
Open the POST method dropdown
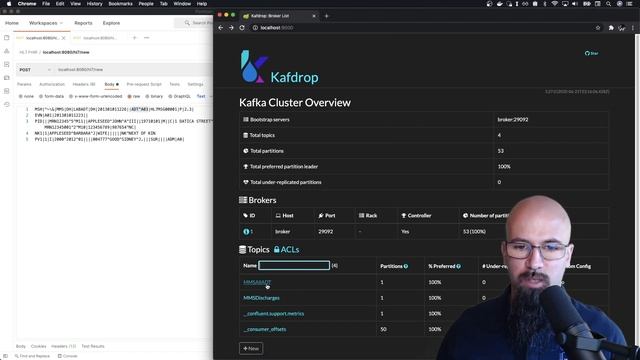click(x=35, y=70)
